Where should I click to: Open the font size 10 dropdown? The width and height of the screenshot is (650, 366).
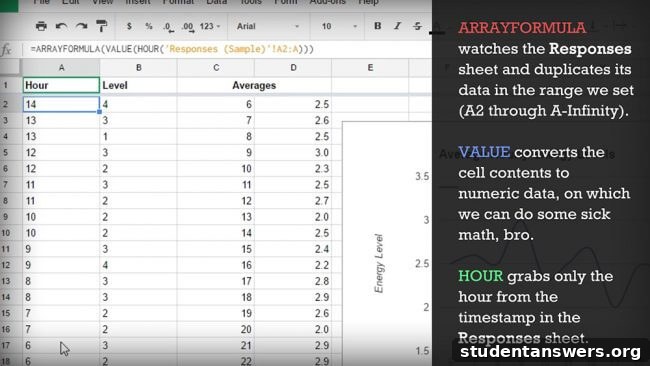339,26
